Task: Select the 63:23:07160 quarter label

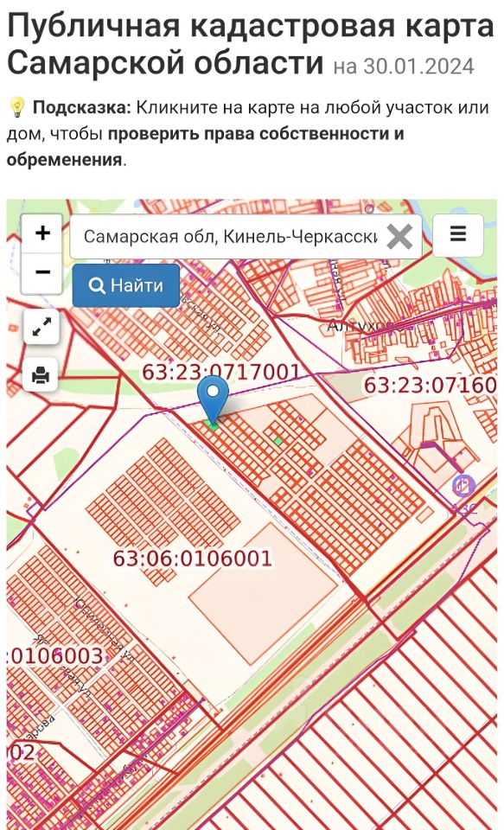Action: pyautogui.click(x=430, y=385)
